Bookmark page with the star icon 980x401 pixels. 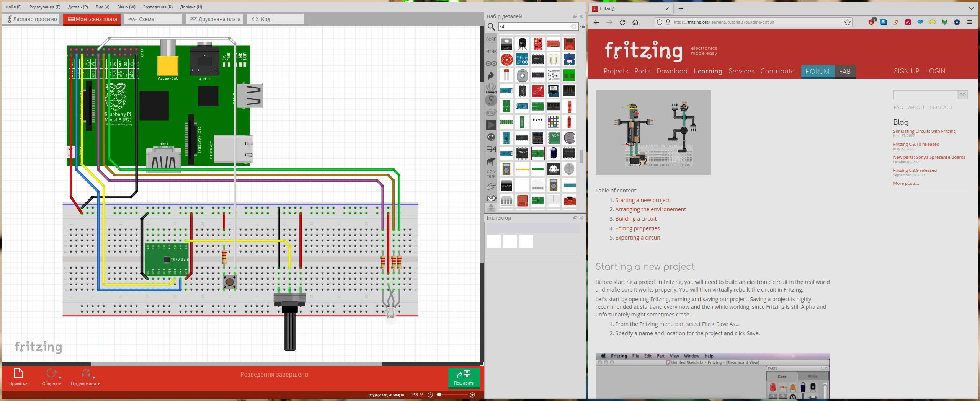[x=848, y=22]
